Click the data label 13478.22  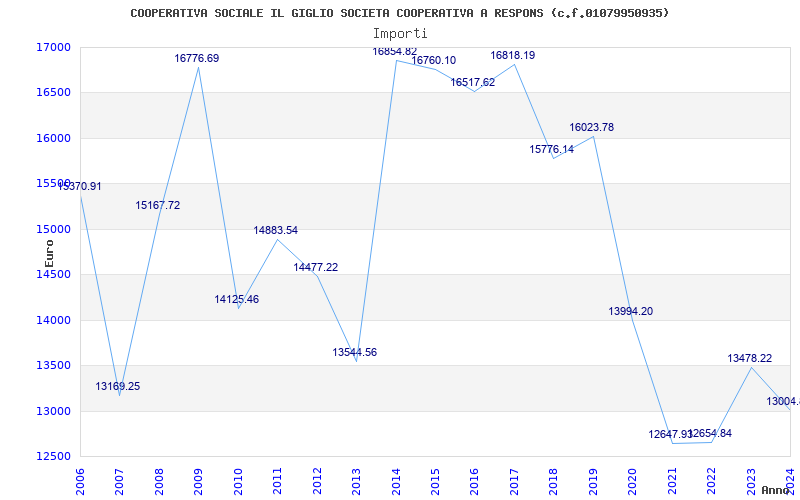click(x=749, y=358)
